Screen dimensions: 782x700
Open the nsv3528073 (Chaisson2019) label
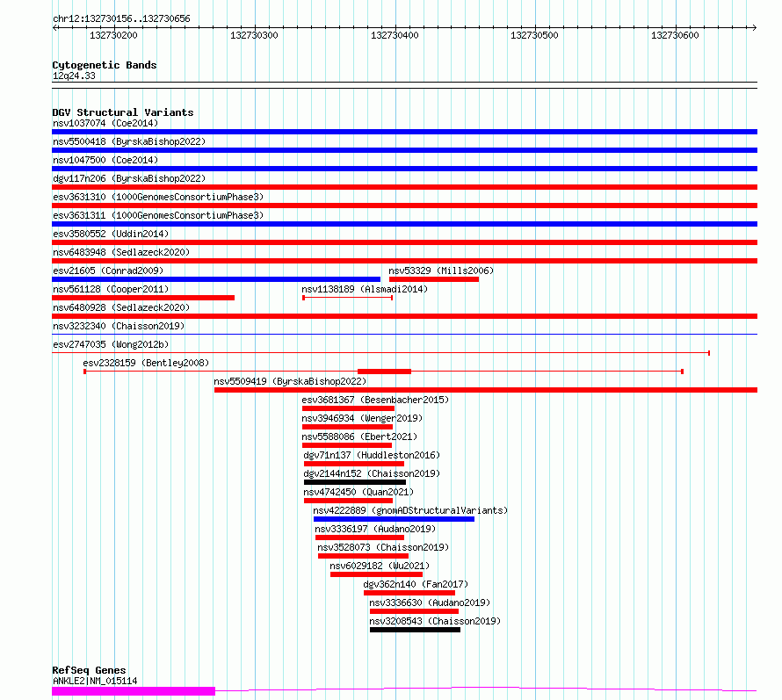coord(383,547)
